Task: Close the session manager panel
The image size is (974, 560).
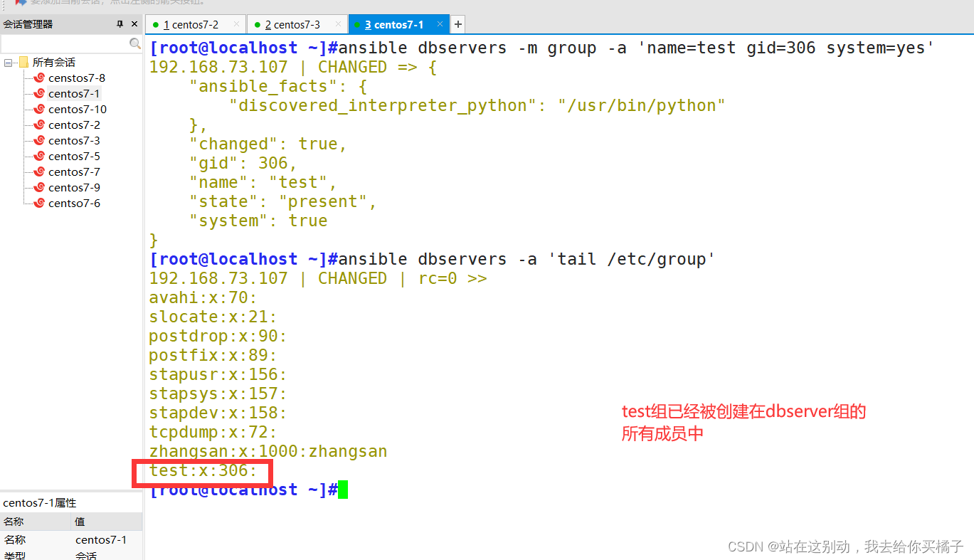Action: click(x=134, y=24)
